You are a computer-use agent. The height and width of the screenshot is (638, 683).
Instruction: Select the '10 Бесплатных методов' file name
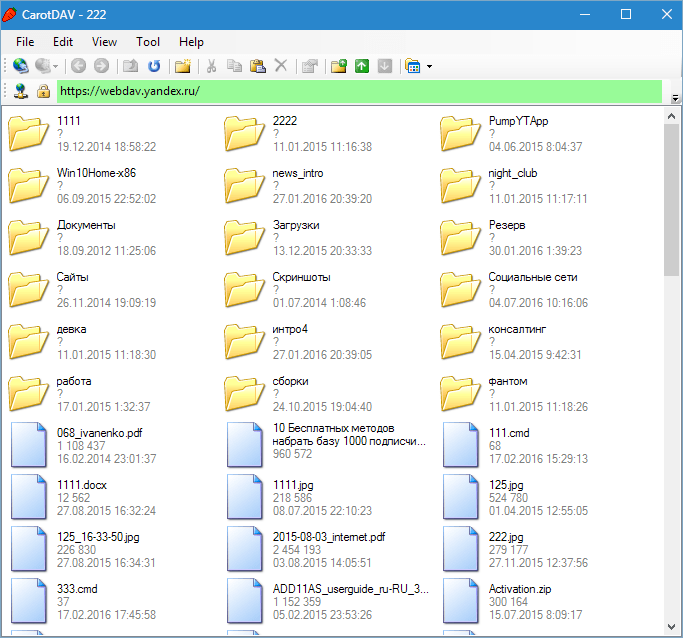(349, 435)
